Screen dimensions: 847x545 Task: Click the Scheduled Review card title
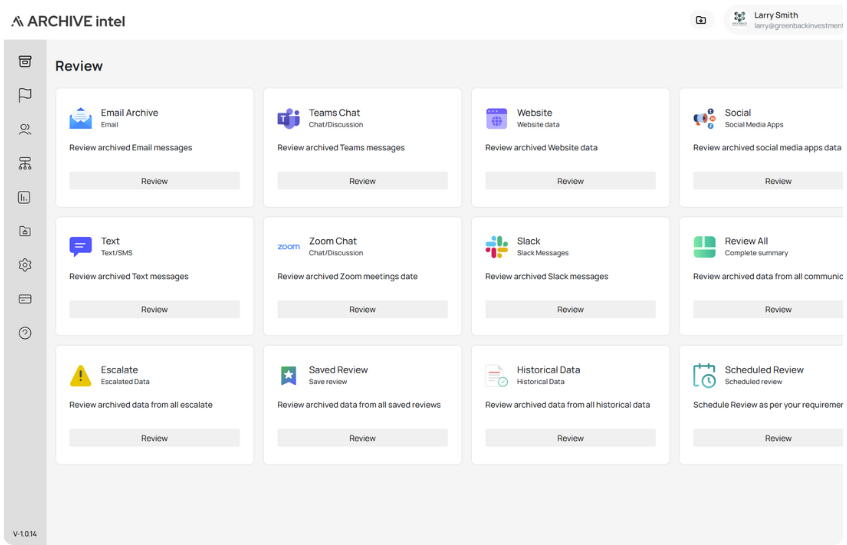pos(764,369)
